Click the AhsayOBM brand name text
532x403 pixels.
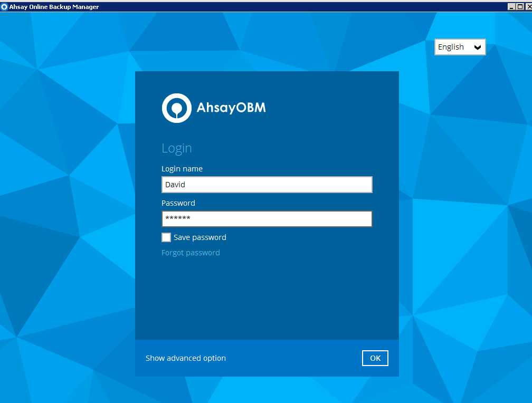(231, 108)
